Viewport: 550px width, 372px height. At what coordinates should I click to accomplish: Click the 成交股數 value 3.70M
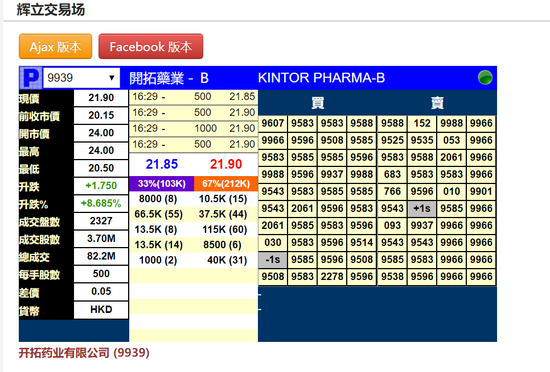point(101,238)
